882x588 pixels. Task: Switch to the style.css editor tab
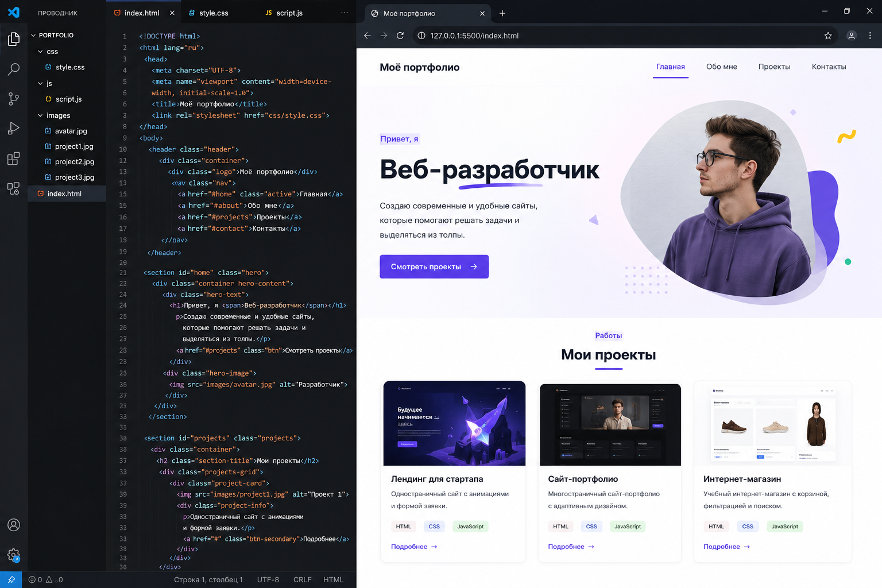(x=214, y=13)
